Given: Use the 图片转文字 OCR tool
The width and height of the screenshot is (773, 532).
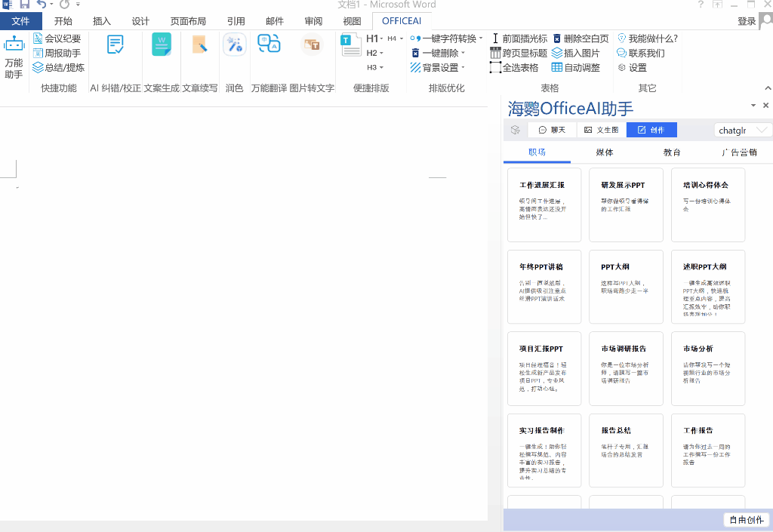Looking at the screenshot, I should (311, 54).
